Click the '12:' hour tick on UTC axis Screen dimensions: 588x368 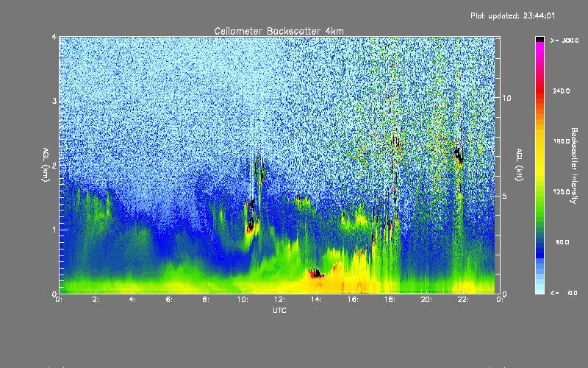tap(280, 300)
